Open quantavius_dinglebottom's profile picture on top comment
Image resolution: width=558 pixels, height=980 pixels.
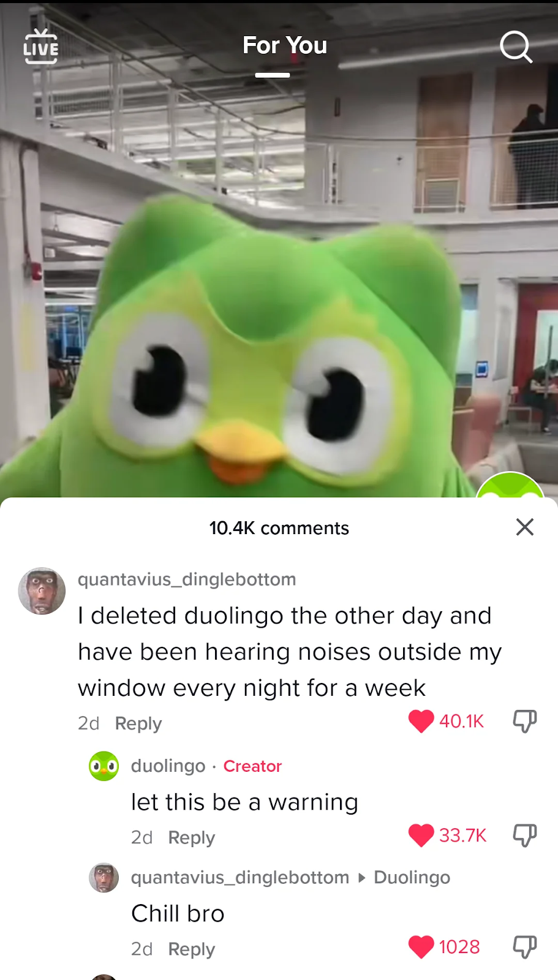(x=42, y=591)
